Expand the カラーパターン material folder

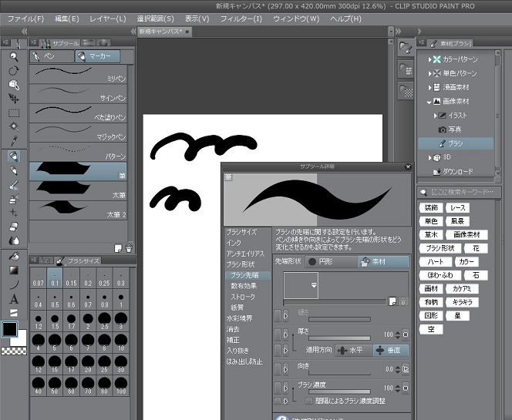click(x=429, y=59)
